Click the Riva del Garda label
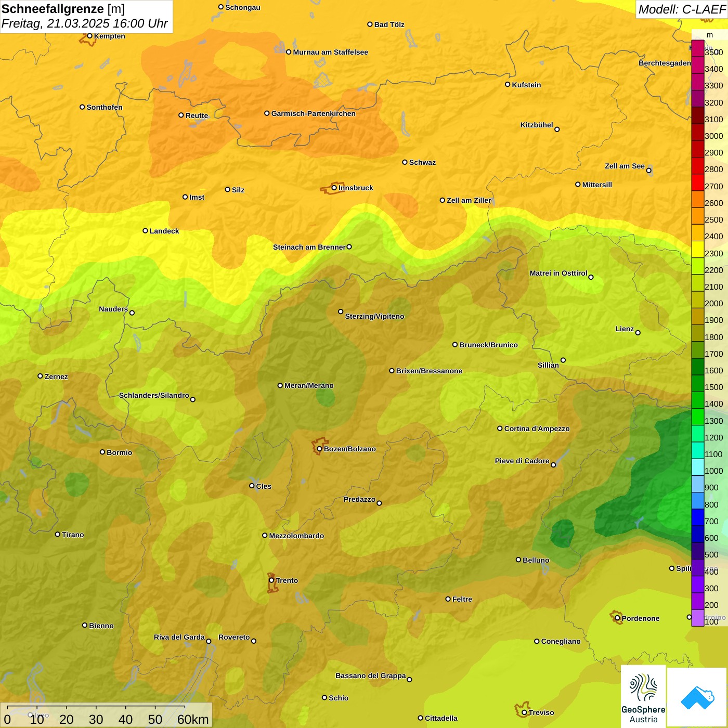 [179, 637]
